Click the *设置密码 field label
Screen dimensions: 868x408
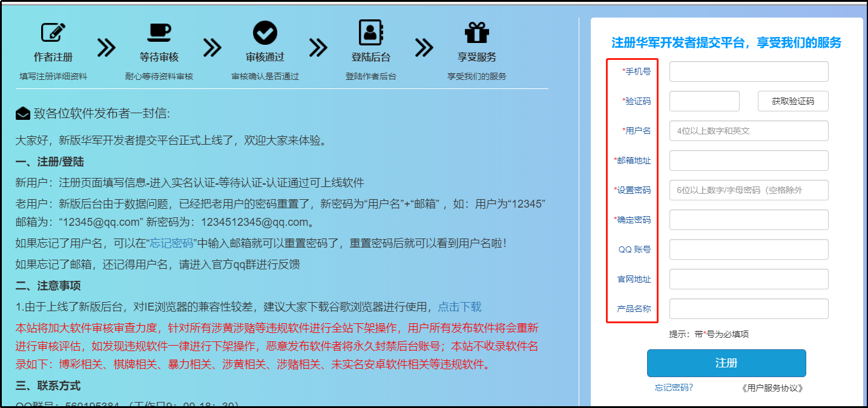point(632,190)
